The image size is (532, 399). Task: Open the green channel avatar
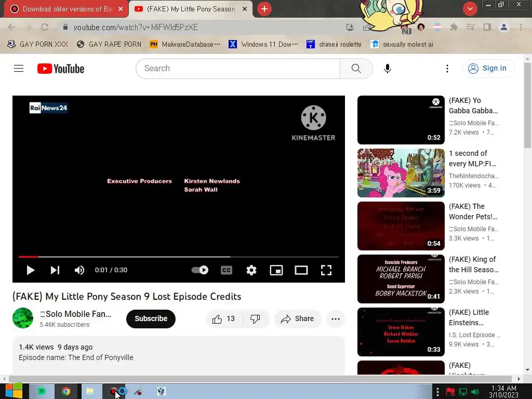tap(23, 318)
